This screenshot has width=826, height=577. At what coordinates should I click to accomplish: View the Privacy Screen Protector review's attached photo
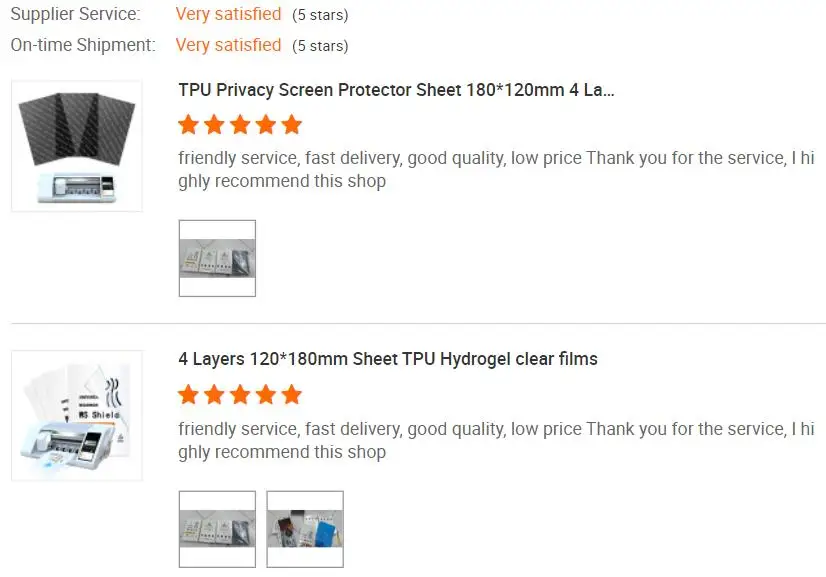(x=217, y=258)
